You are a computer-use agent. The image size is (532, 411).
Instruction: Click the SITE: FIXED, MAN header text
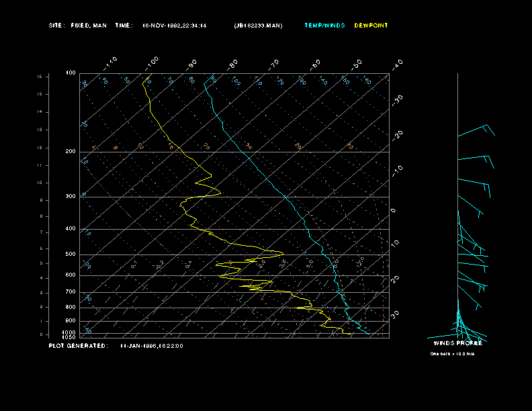point(77,26)
